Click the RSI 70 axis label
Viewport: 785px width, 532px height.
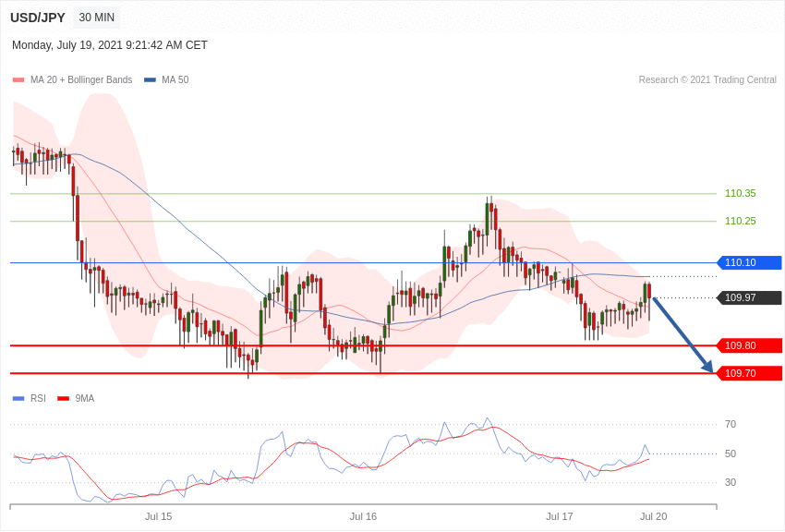click(731, 424)
